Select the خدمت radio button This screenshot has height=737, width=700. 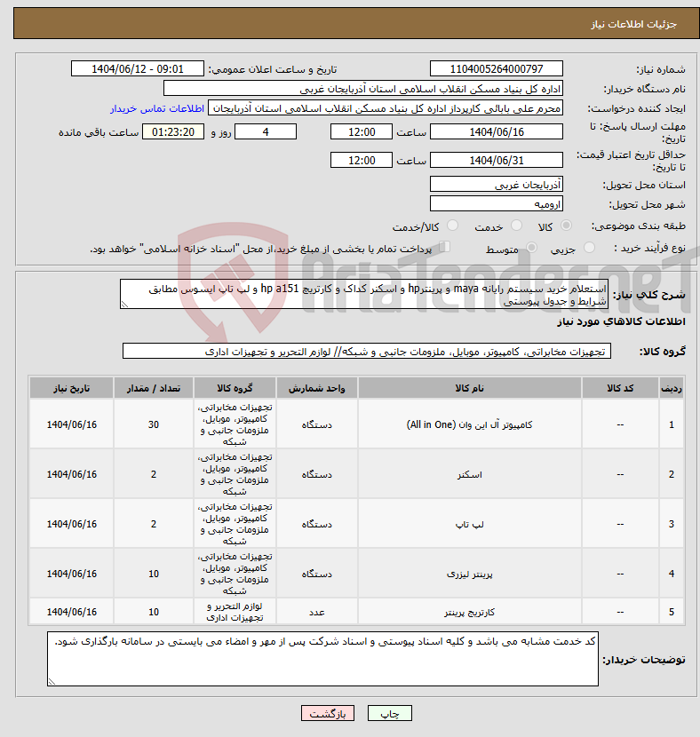coord(516,226)
